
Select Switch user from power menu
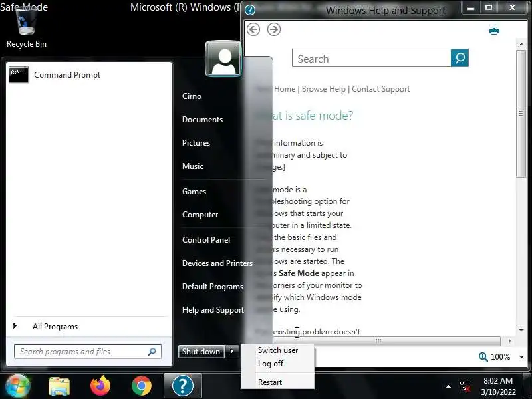point(277,350)
